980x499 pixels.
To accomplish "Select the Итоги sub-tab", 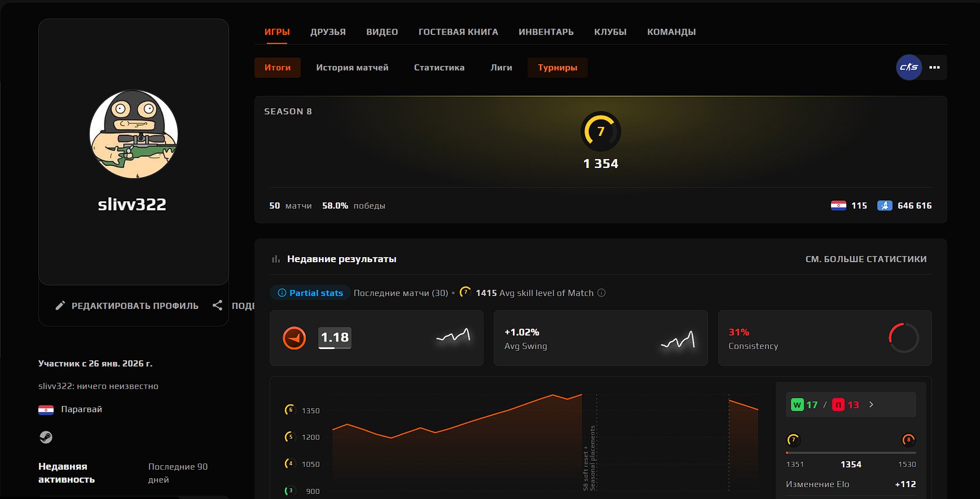I will point(278,68).
